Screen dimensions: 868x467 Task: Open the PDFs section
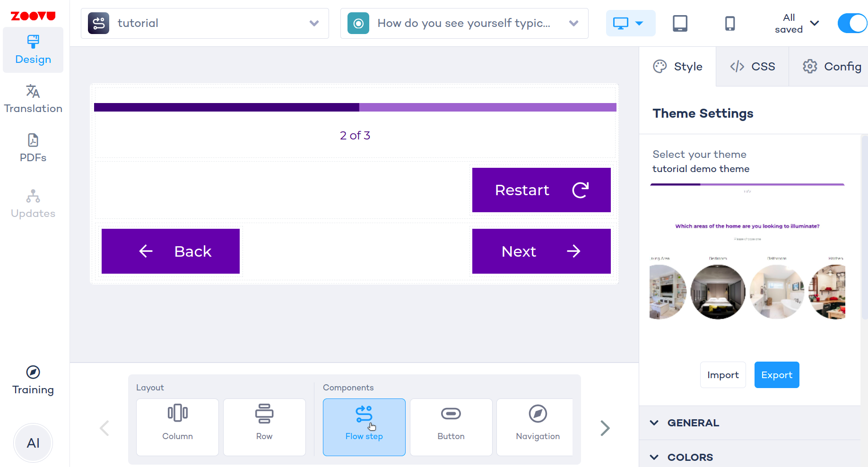pyautogui.click(x=33, y=147)
